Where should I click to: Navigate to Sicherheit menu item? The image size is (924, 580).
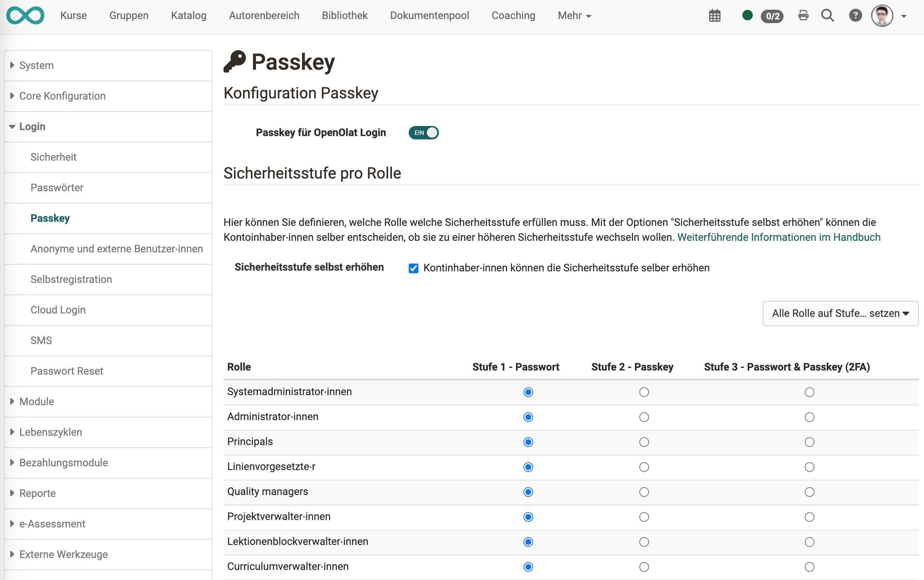click(54, 156)
